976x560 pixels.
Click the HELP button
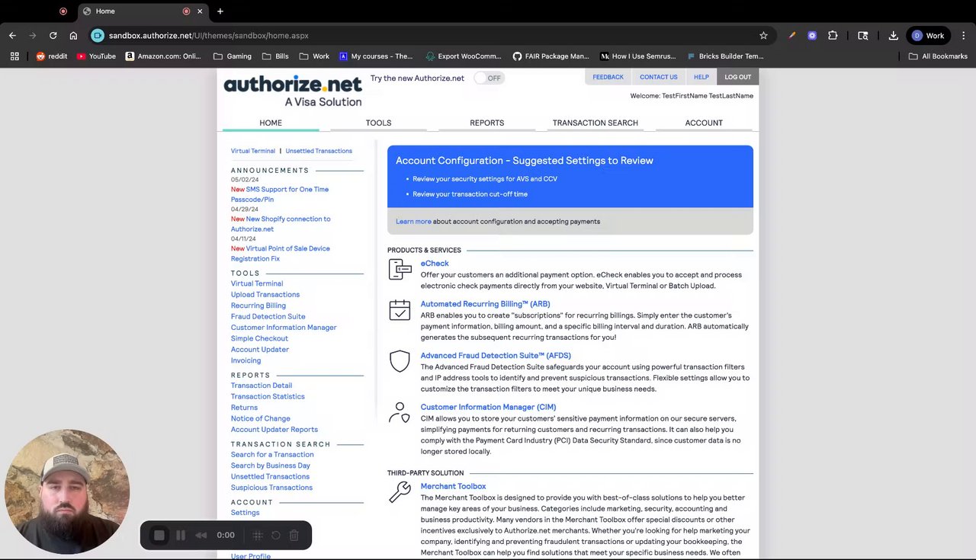tap(701, 77)
